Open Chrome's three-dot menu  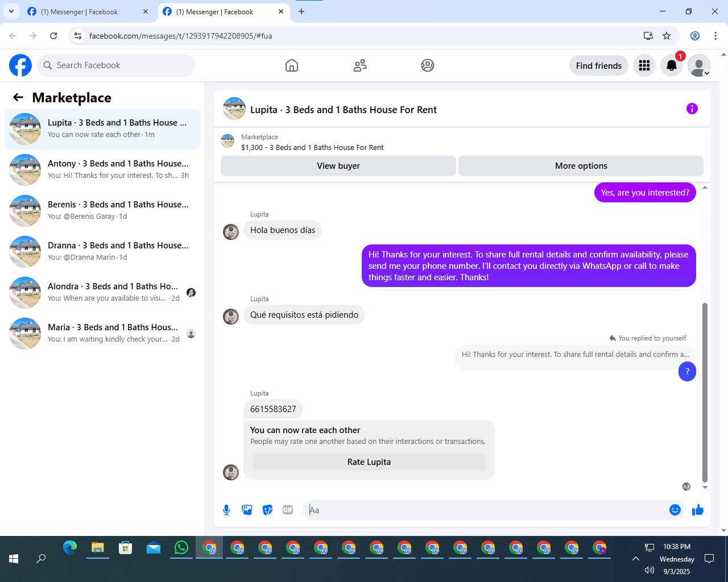click(715, 36)
